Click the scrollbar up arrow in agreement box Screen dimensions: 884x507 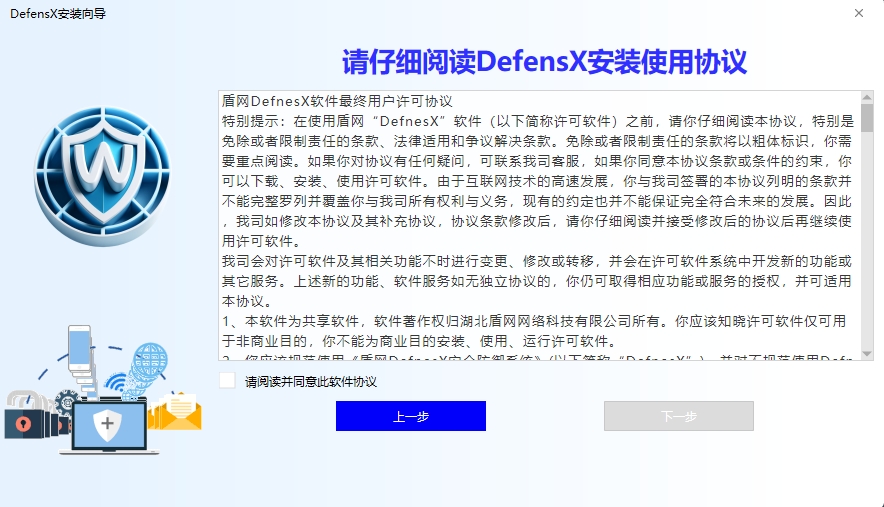[867, 98]
